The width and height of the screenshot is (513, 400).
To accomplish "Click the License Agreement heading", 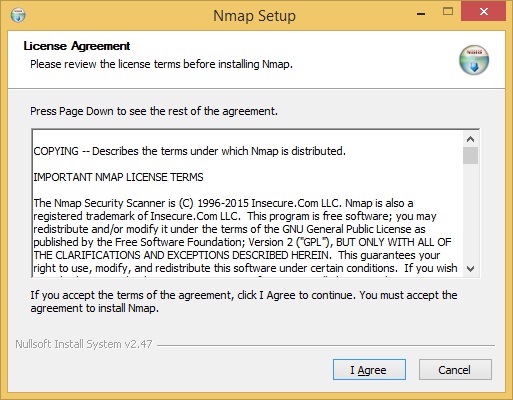I will pos(77,46).
